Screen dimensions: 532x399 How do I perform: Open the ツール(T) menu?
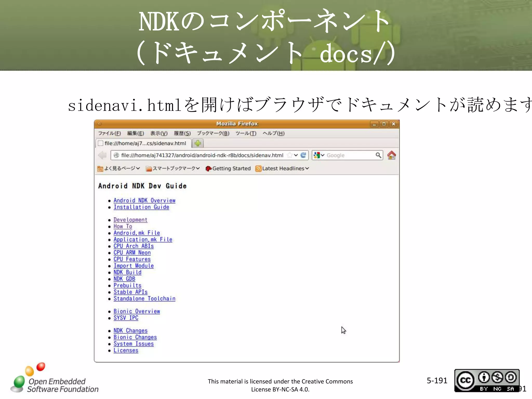pyautogui.click(x=246, y=133)
